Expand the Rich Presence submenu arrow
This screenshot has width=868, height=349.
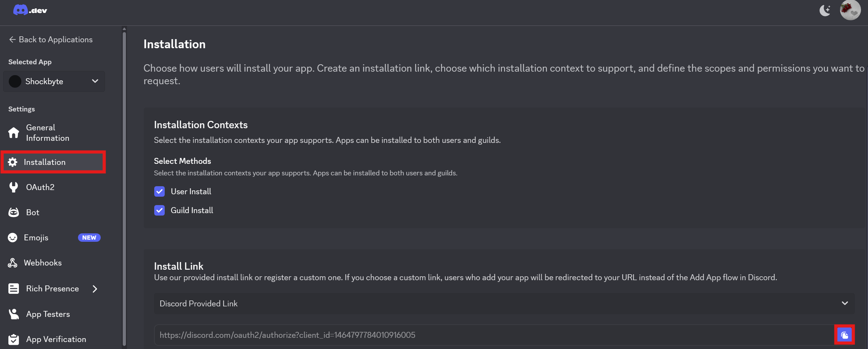pos(95,289)
